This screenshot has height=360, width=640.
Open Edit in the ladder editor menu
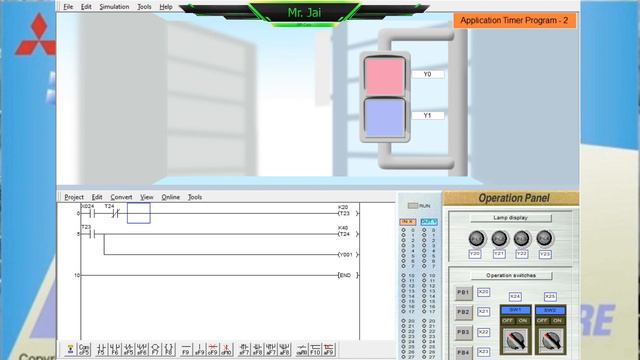[97, 197]
